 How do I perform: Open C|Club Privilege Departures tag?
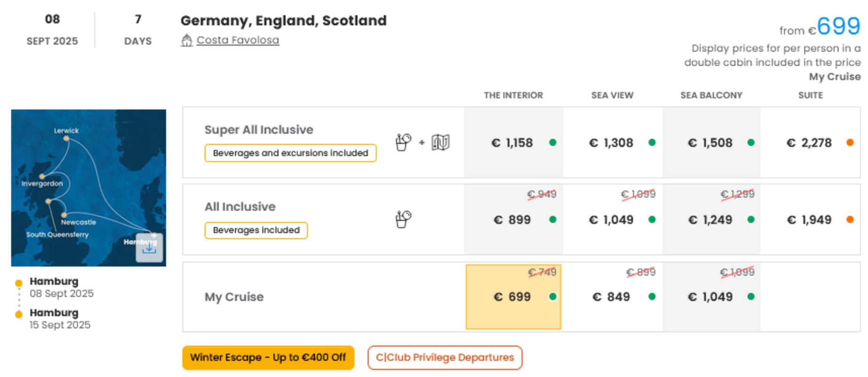[445, 358]
